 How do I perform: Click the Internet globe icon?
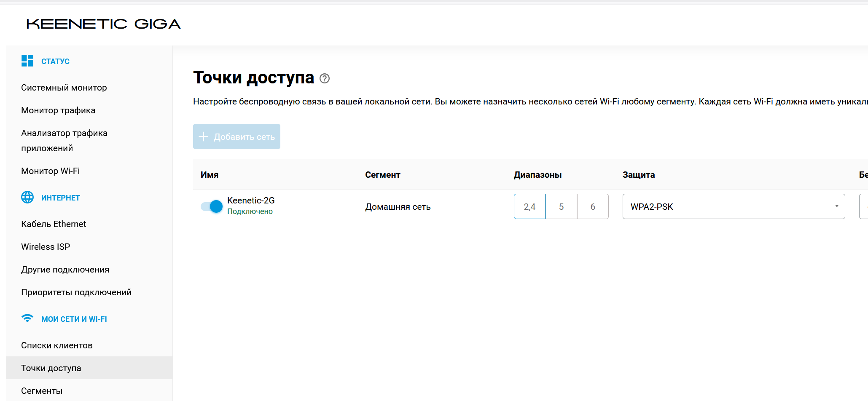pos(27,197)
